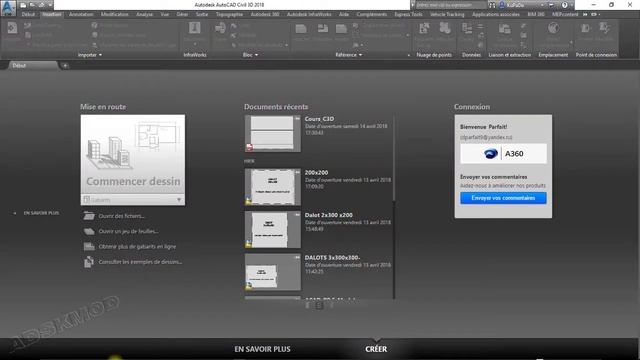Open the user account dropdown in title bar
Screen dimensions: 640x360
coord(542,5)
